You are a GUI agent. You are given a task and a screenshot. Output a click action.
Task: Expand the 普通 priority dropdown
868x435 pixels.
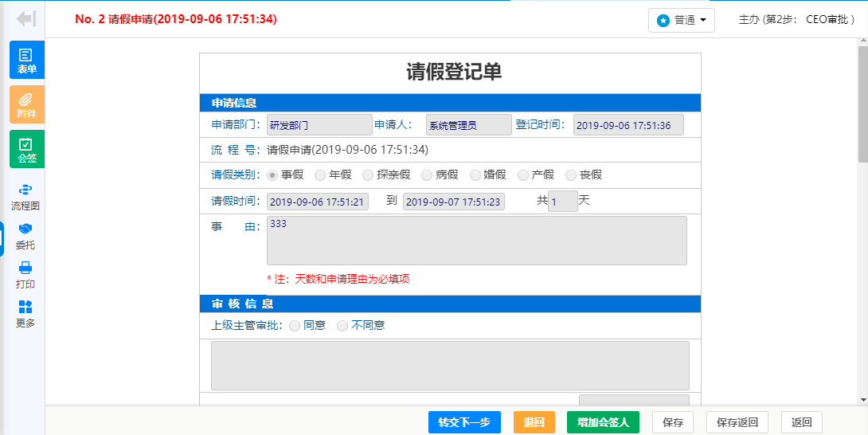(682, 20)
